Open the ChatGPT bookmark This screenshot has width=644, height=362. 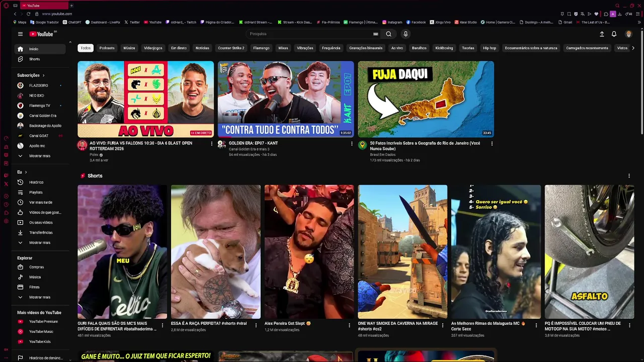[72, 22]
